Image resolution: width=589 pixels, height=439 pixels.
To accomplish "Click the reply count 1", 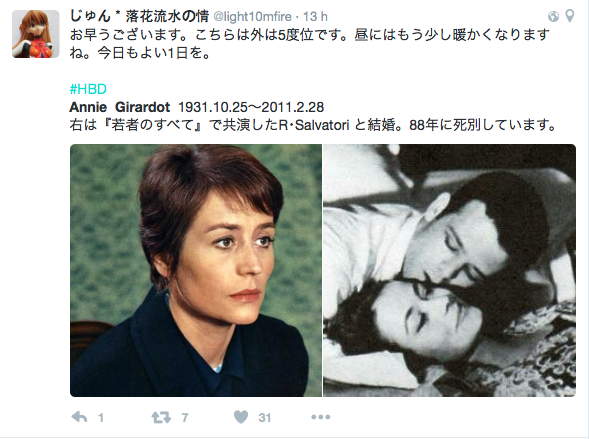I will (x=101, y=418).
